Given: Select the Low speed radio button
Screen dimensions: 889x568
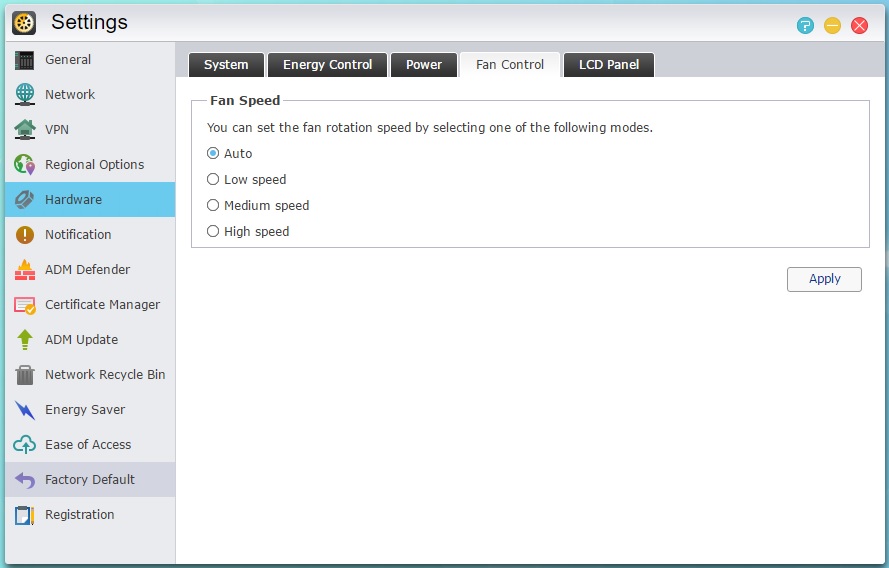Looking at the screenshot, I should 213,179.
